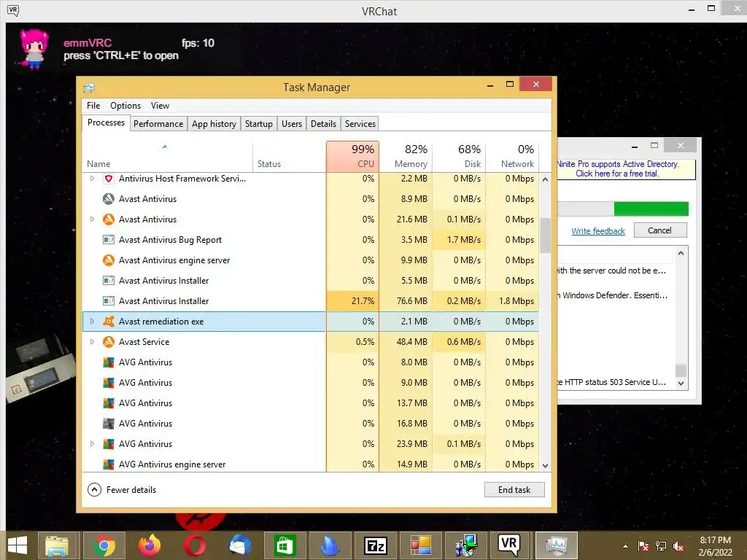Viewport: 747px width, 560px height.
Task: Click the Avast Antivirus Installer icon at 21.7% CPU
Action: [109, 301]
